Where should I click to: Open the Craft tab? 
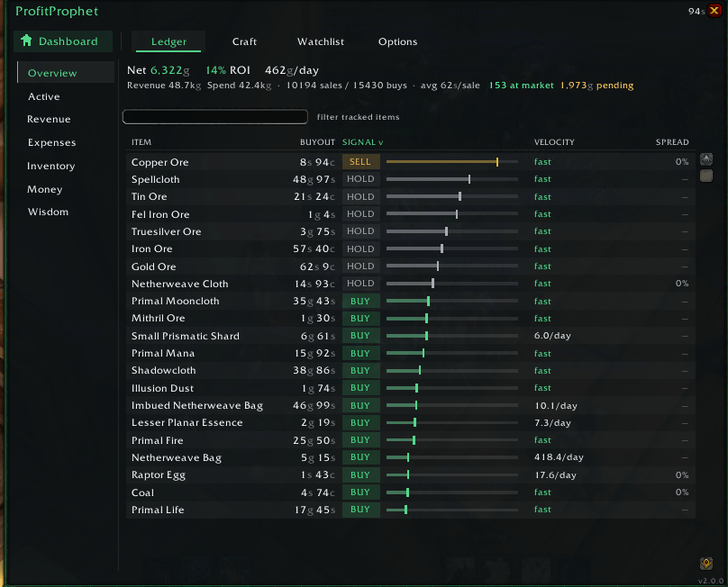(244, 41)
